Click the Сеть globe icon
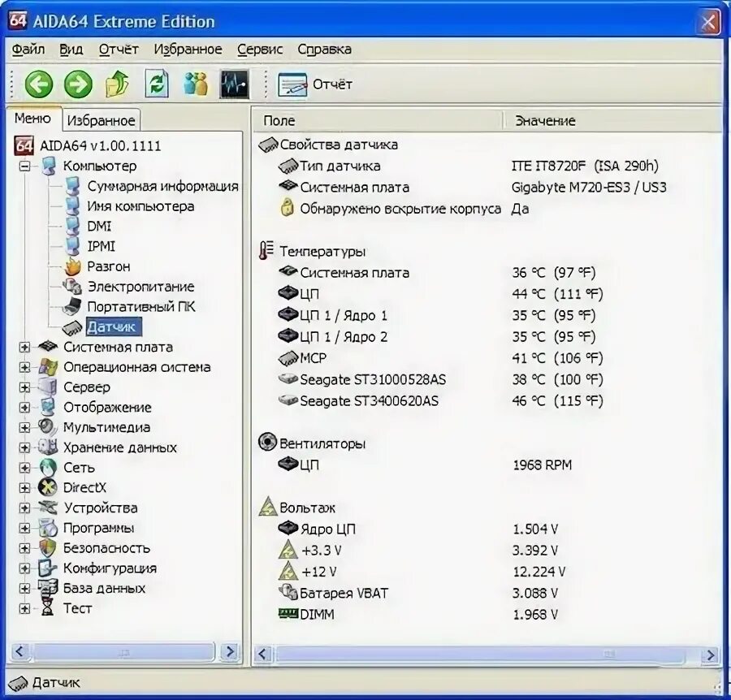Screen dimensions: 731x700 pos(48,468)
